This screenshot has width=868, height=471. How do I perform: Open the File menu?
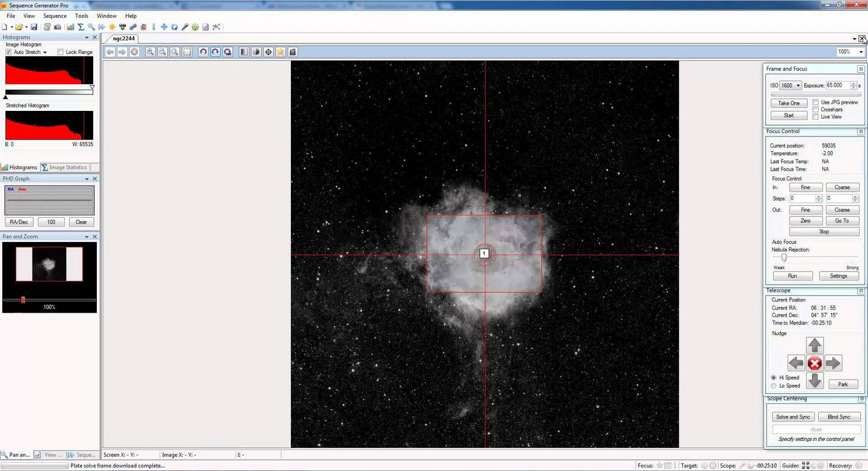coord(11,16)
